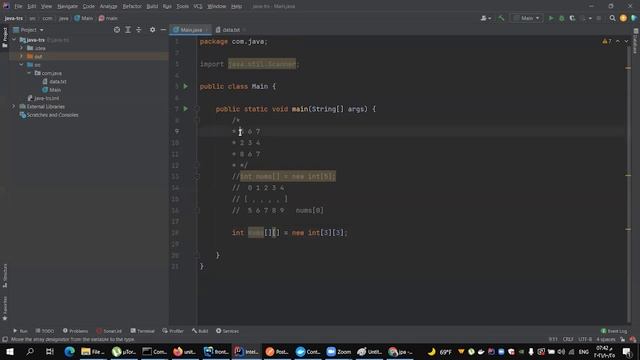
Task: Hide the Project panel with the minus icon
Action: (x=163, y=30)
